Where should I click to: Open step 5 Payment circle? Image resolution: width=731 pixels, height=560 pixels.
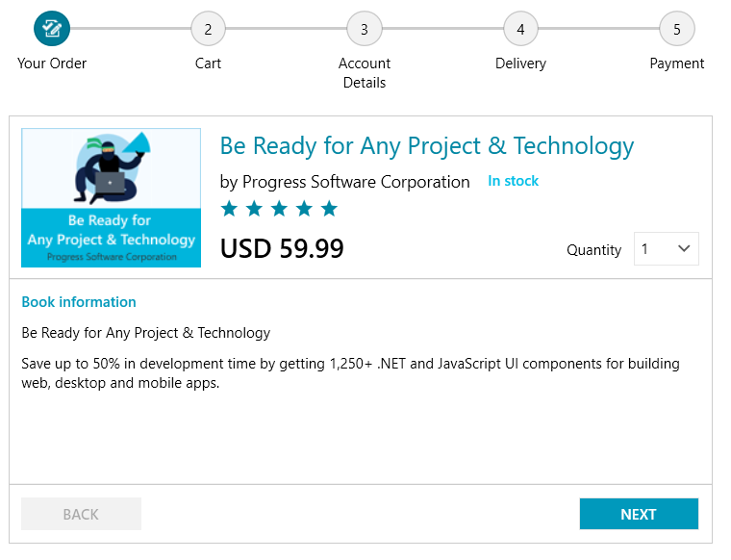tap(676, 29)
